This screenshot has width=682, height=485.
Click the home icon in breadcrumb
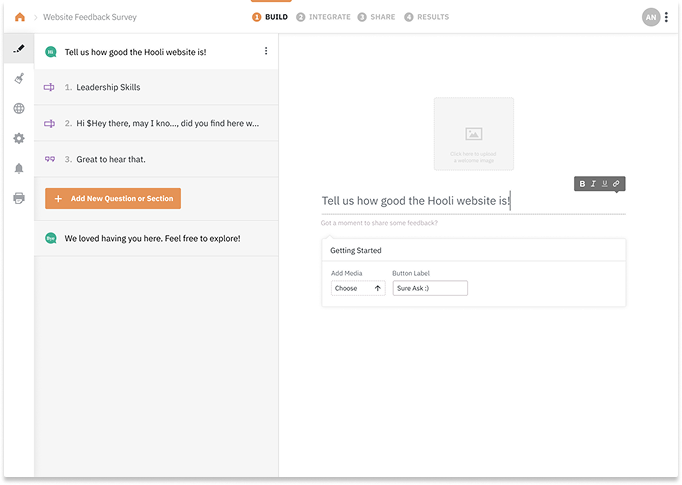click(20, 17)
